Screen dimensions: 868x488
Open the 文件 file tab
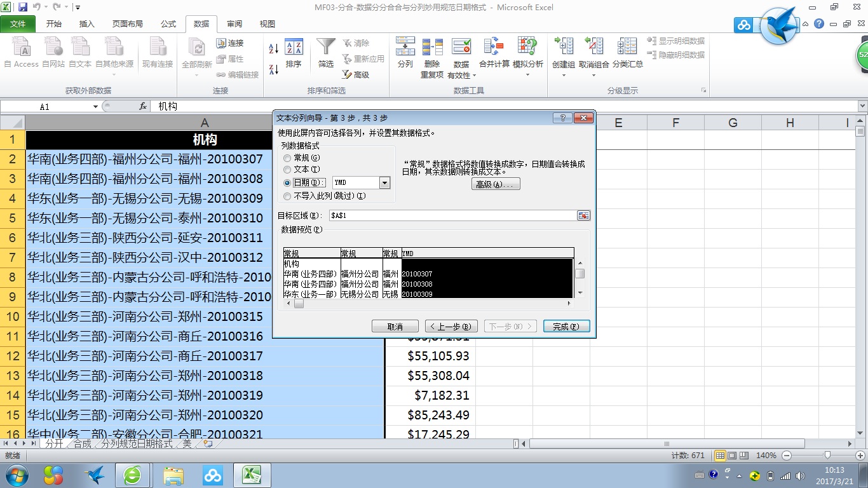coord(18,24)
